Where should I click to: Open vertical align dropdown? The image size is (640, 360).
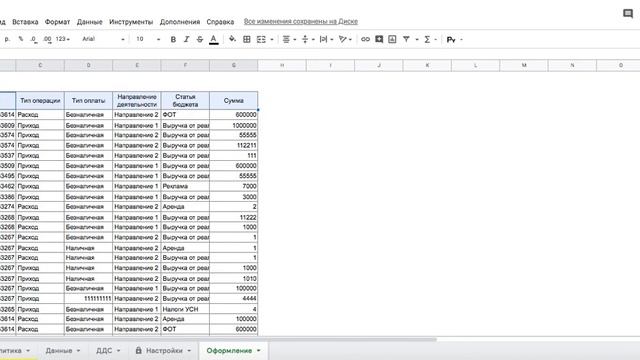click(x=308, y=39)
